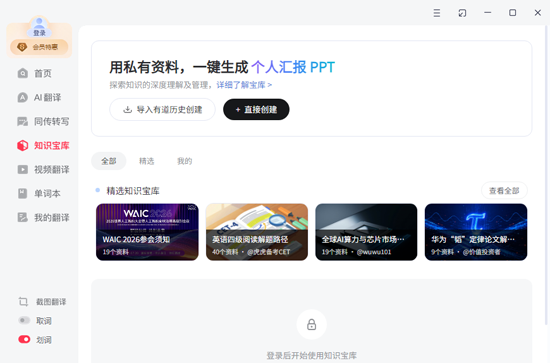
Task: Toggle the 取词 switch on
Action: (x=24, y=320)
